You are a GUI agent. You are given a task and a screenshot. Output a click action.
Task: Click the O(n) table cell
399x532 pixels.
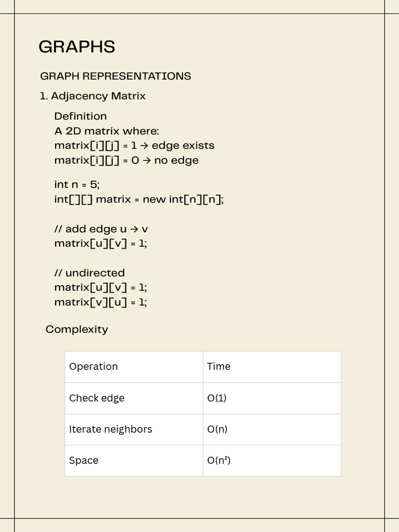272,430
